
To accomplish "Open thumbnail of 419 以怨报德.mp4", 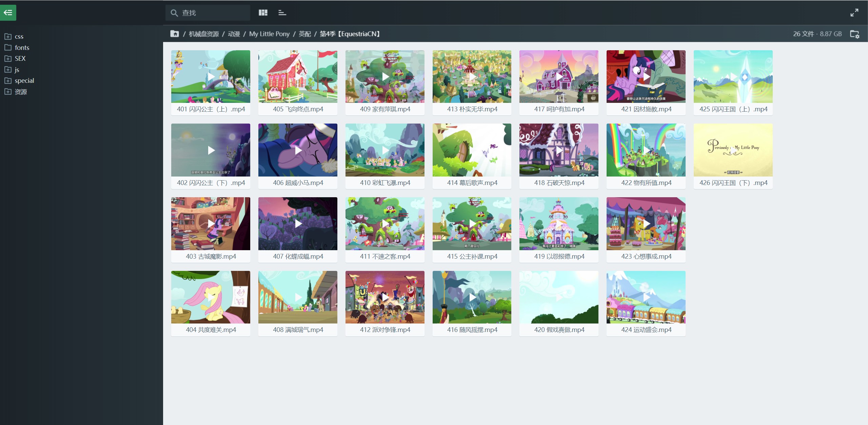I will pos(559,224).
